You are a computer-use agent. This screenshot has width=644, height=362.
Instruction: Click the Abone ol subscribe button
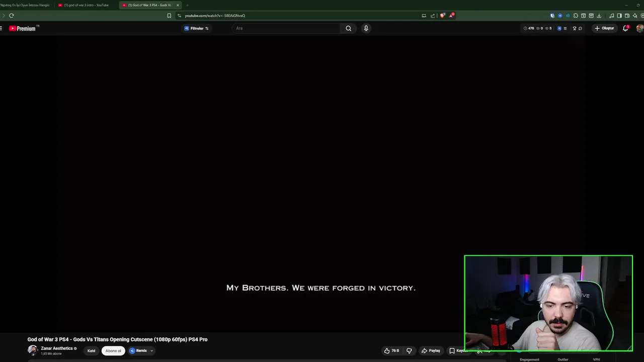tap(113, 351)
